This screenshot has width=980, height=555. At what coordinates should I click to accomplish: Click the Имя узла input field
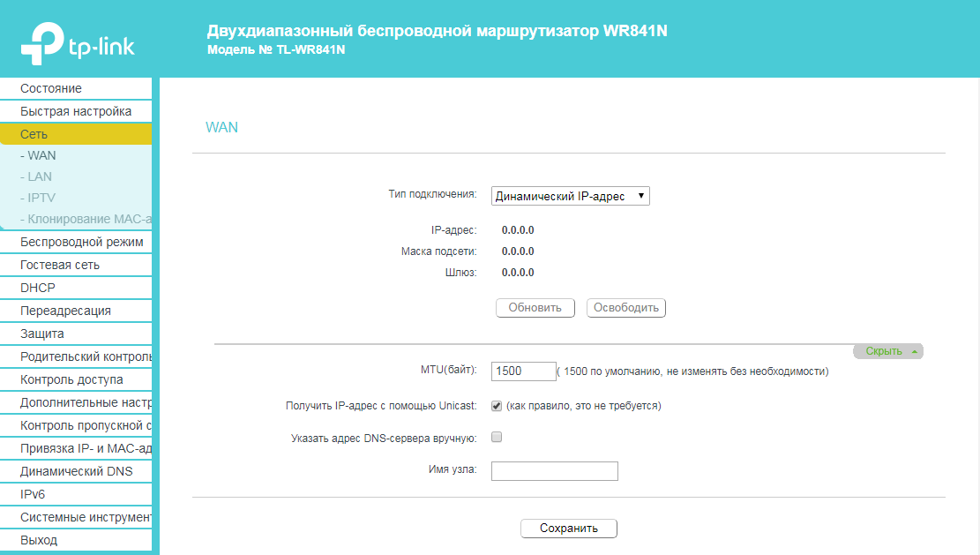554,471
